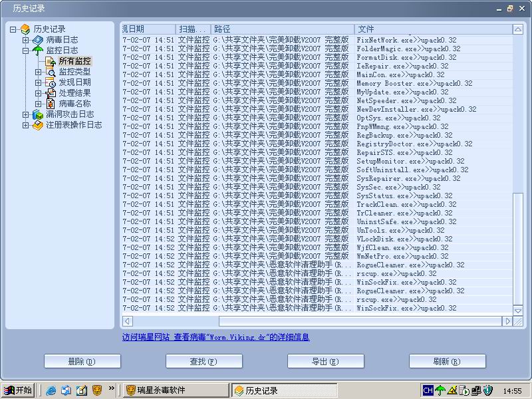The width and height of the screenshot is (532, 399).
Task: Click the 删除(D) button
Action: 82,361
